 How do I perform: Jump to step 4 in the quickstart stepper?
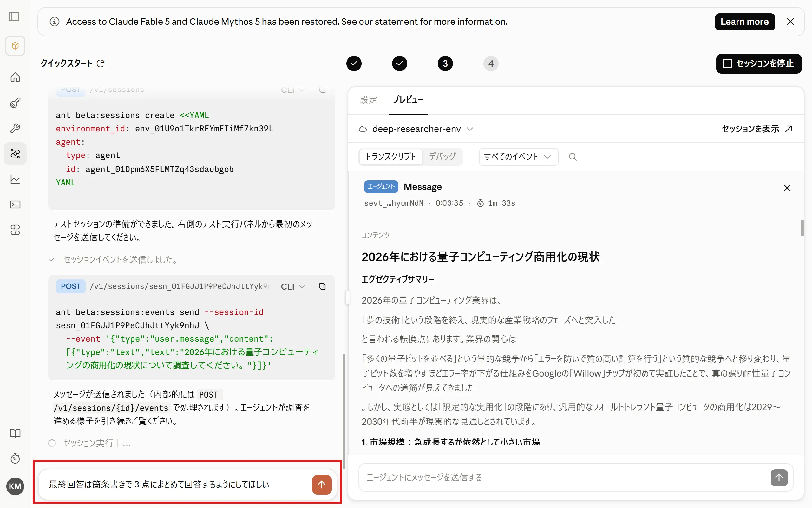[x=491, y=63]
